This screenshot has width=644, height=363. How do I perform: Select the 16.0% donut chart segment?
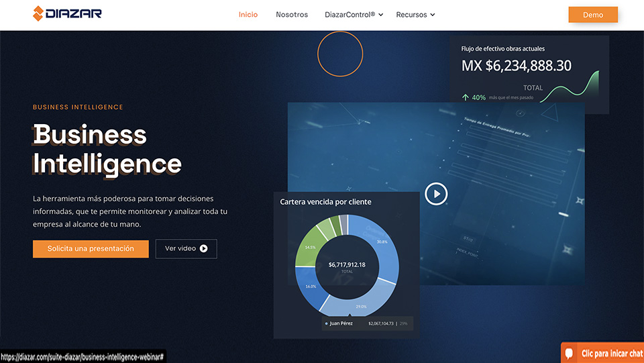311,287
